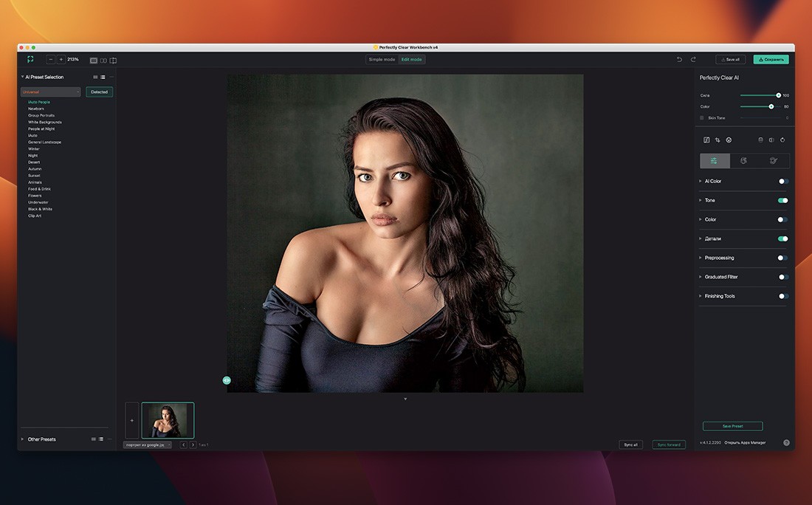Viewport: 812px width, 505px height.
Task: Click the Save all button
Action: point(730,59)
